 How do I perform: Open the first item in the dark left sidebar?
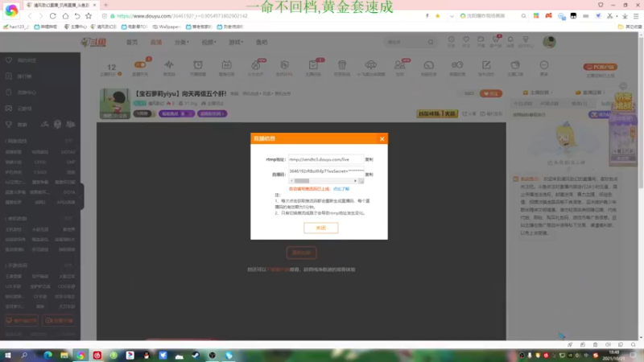[x=27, y=60]
